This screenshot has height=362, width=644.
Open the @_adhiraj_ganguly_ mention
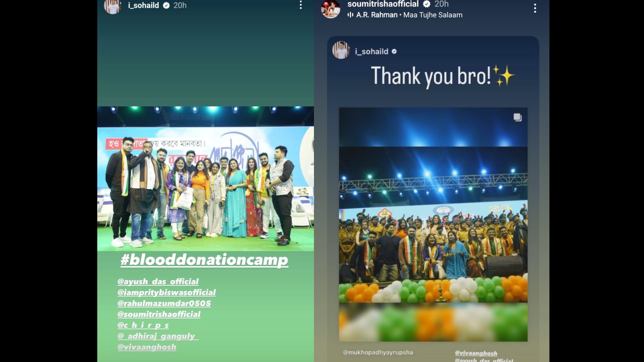tap(158, 336)
